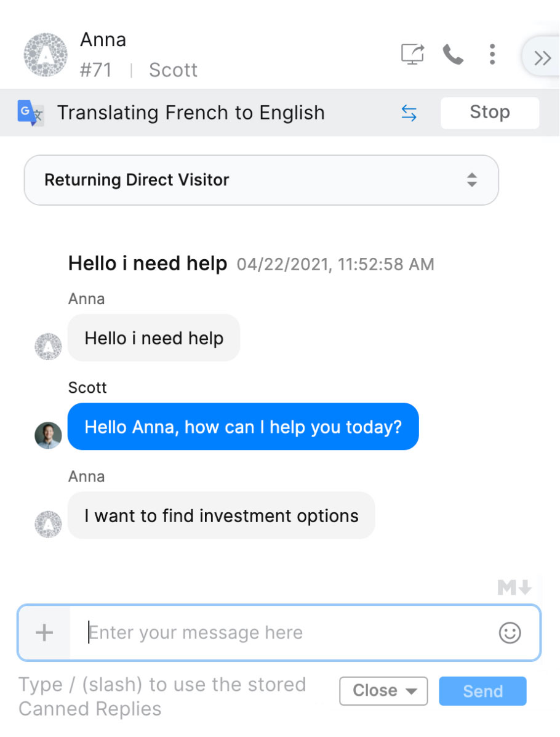The width and height of the screenshot is (560, 737).
Task: Click agent name Scott in the header
Action: (x=173, y=70)
